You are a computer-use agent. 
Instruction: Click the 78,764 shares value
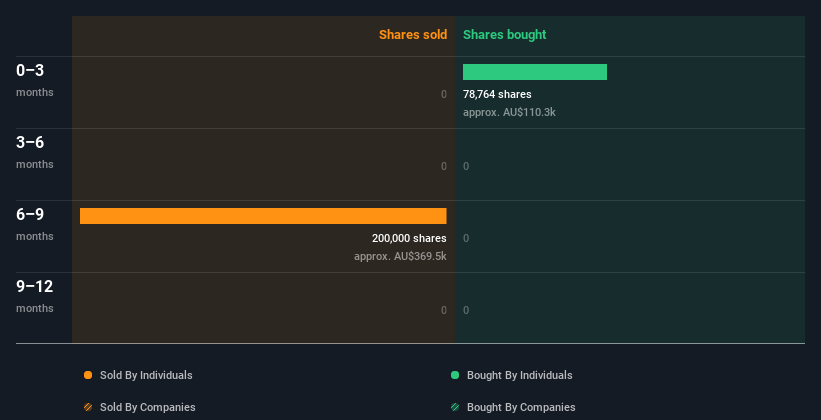[x=497, y=94]
